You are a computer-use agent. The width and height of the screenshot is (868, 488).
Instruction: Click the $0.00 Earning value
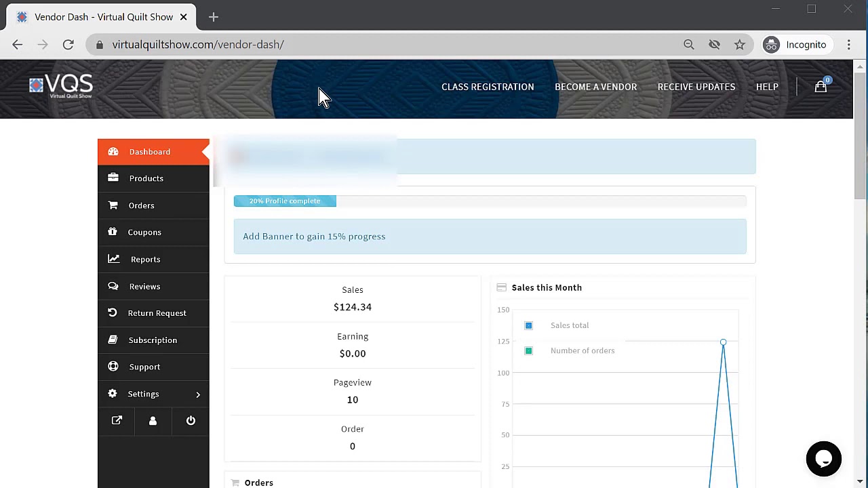coord(353,353)
